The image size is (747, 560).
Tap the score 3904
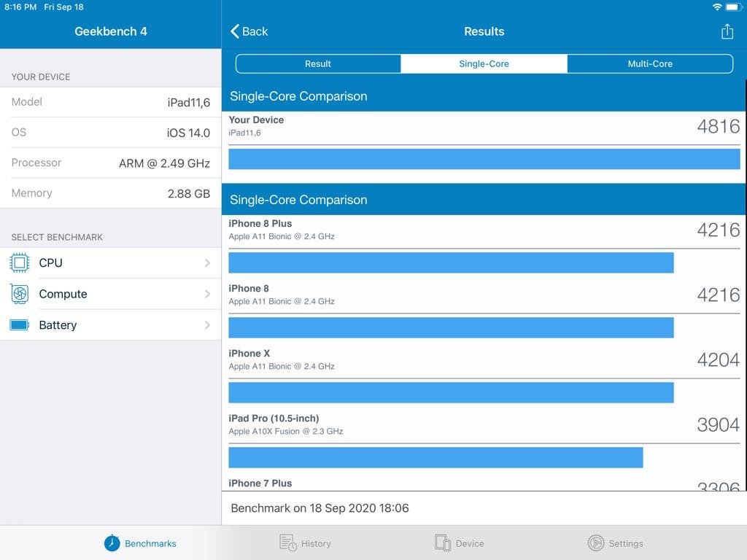(x=719, y=424)
